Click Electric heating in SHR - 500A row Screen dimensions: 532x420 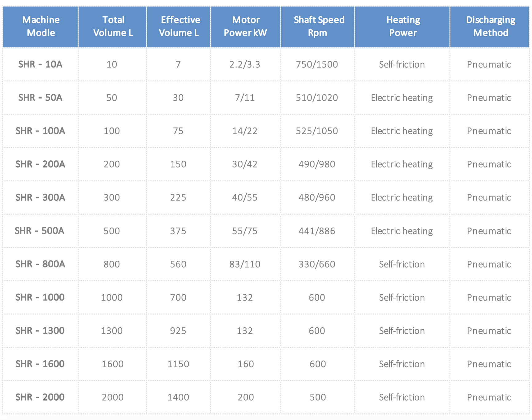click(402, 231)
